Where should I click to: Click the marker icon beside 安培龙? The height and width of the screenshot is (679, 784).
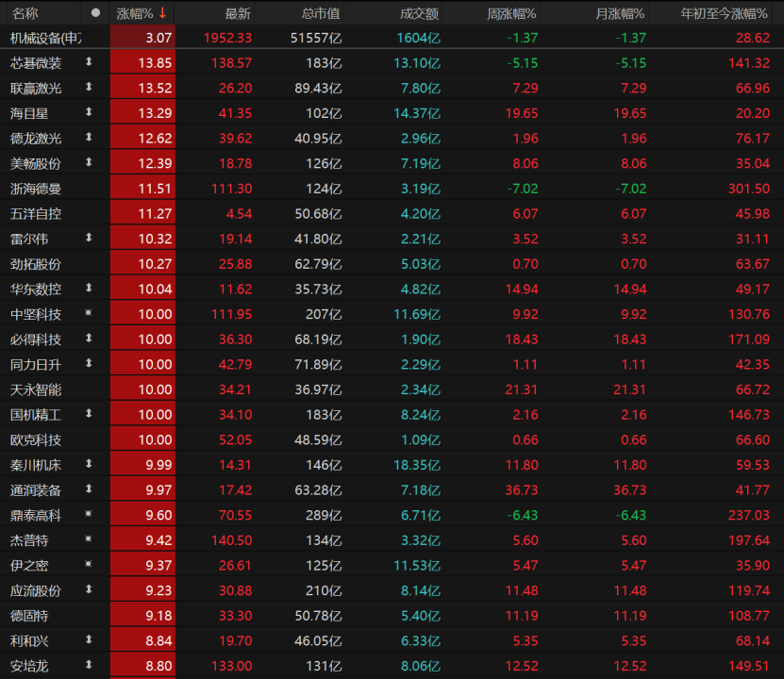pyautogui.click(x=90, y=665)
